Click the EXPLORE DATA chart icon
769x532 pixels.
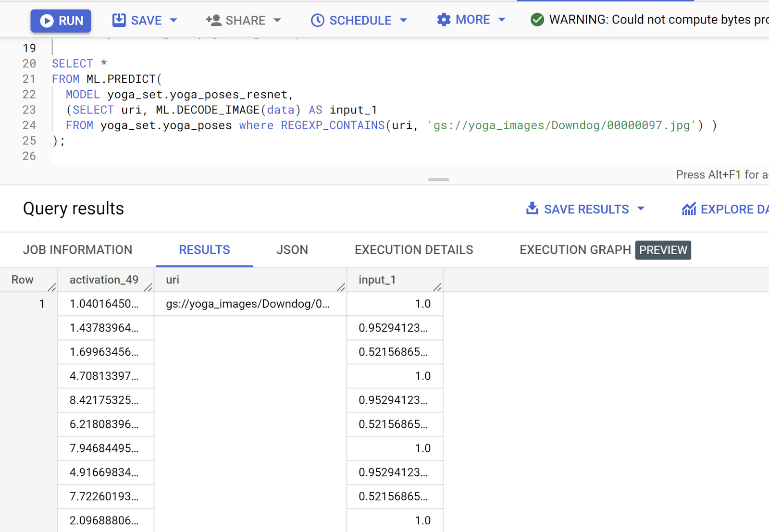(689, 209)
